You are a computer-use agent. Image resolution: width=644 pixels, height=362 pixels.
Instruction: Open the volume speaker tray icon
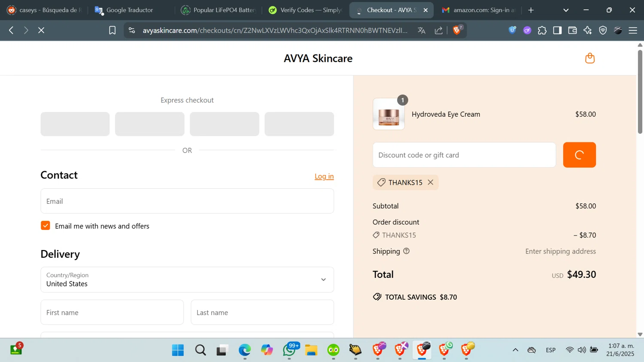pyautogui.click(x=582, y=350)
